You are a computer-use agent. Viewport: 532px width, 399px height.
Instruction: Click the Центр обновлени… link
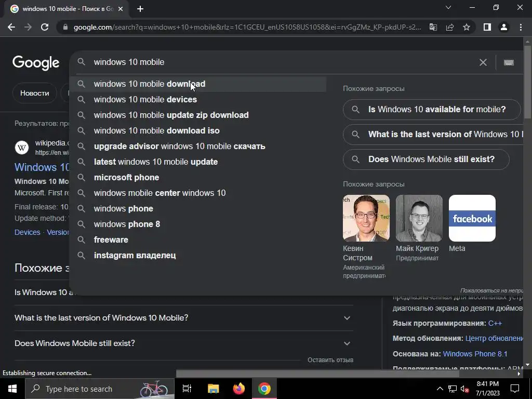coord(494,339)
